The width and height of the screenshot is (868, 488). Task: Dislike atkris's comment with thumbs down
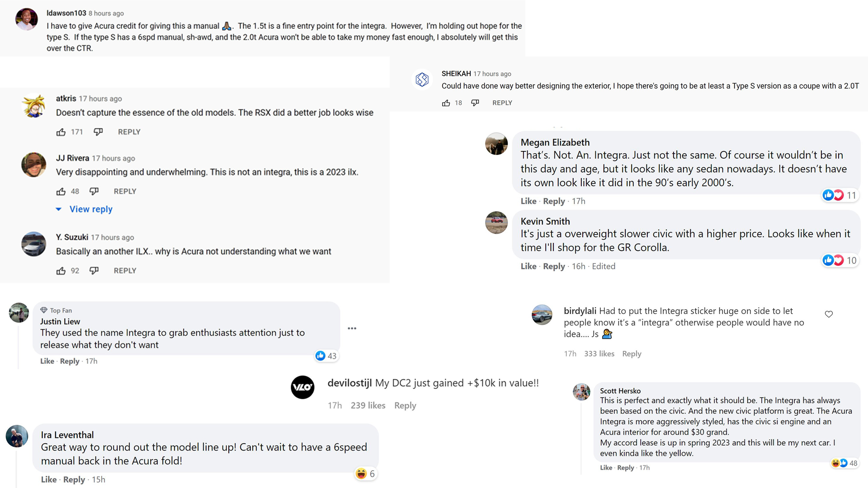(98, 132)
